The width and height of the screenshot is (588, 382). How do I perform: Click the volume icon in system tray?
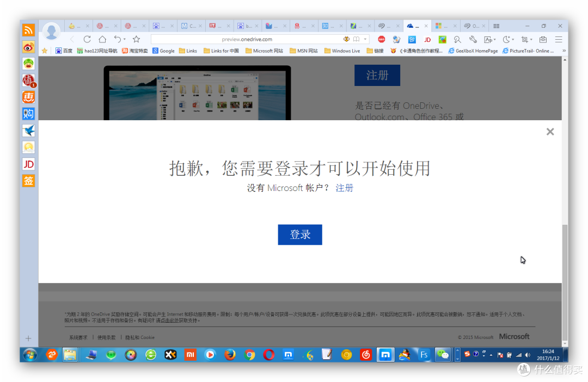[x=528, y=355]
